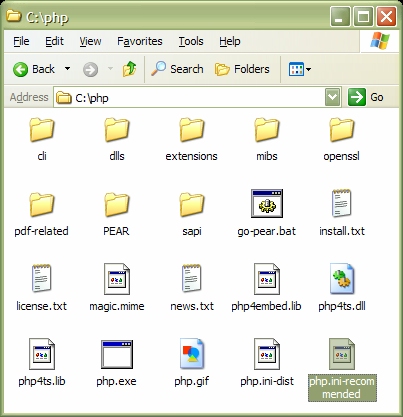
Task: Click the Up folder toolbar icon
Action: pyautogui.click(x=129, y=69)
